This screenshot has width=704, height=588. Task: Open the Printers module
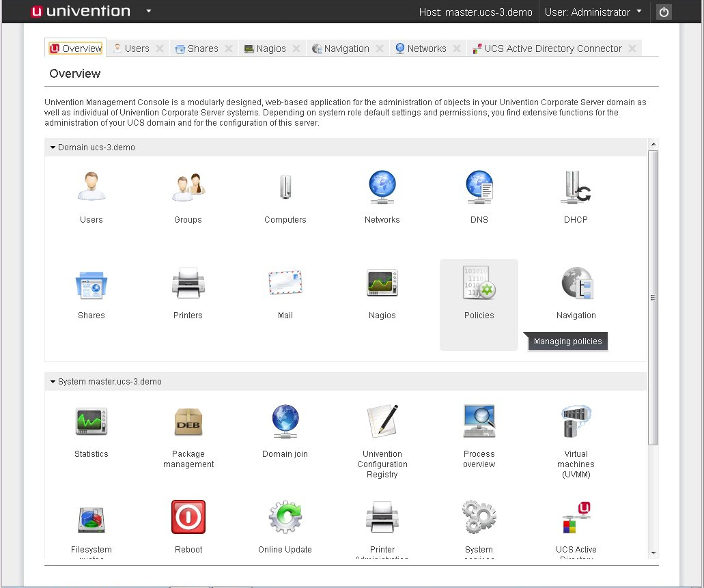[x=188, y=283]
